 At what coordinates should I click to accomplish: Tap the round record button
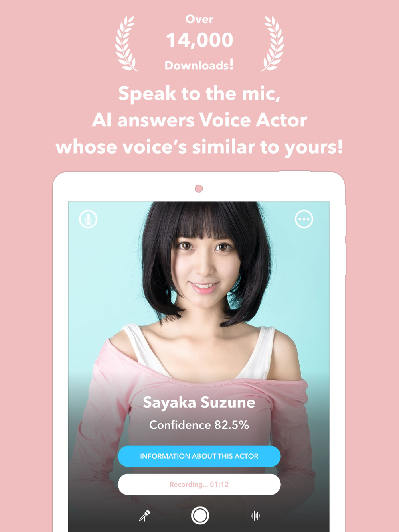[200, 516]
